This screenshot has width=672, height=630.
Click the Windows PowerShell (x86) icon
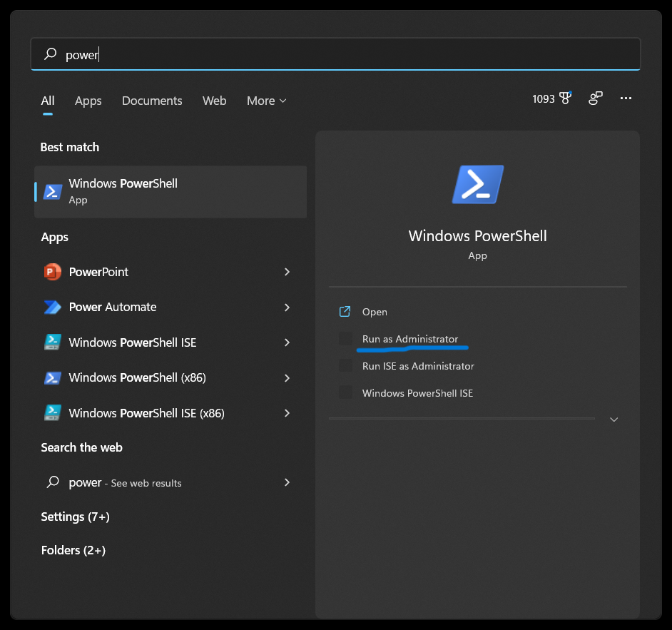pyautogui.click(x=53, y=377)
